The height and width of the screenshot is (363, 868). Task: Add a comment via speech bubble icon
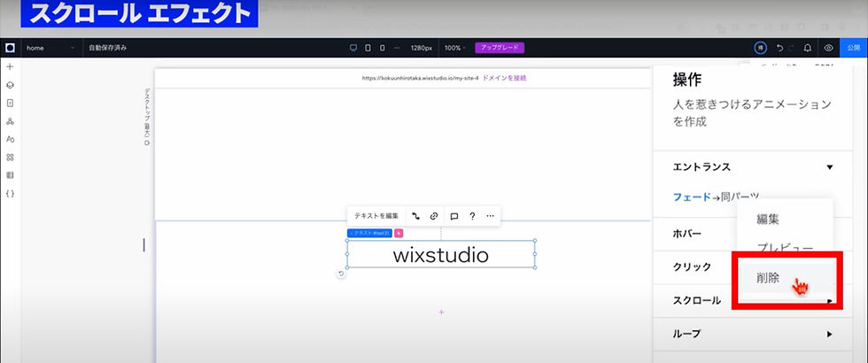pyautogui.click(x=453, y=216)
